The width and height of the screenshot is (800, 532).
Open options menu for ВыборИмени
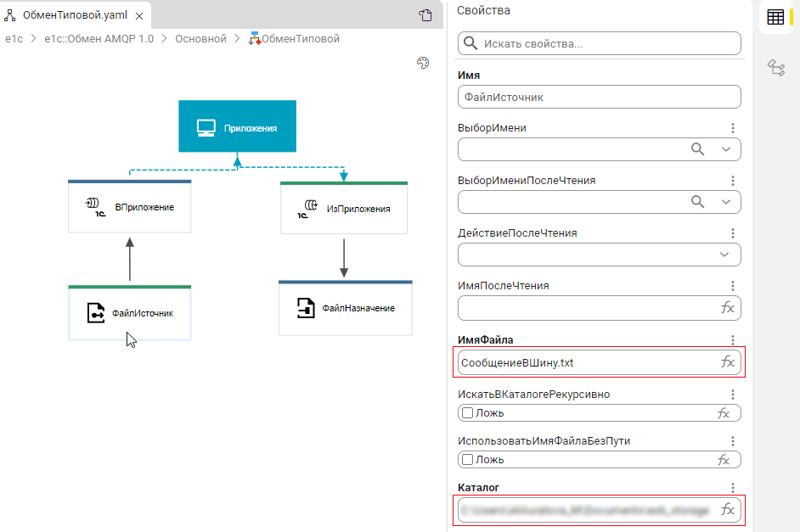733,128
